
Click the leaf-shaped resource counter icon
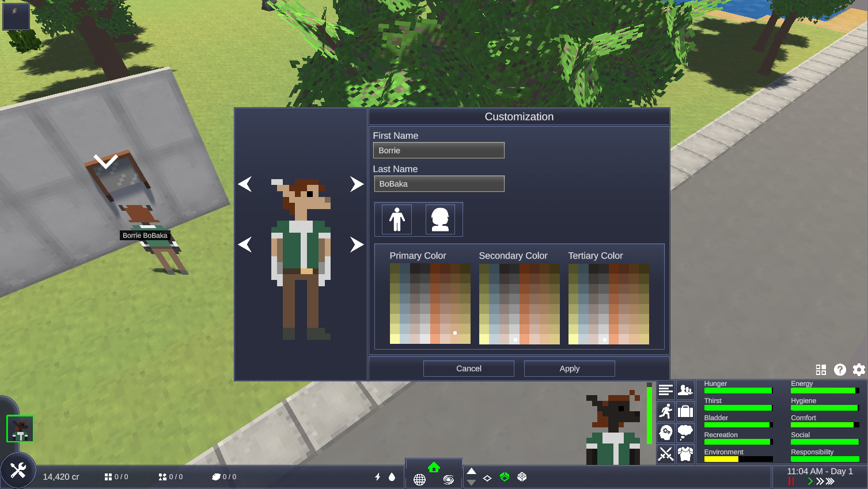point(216,477)
